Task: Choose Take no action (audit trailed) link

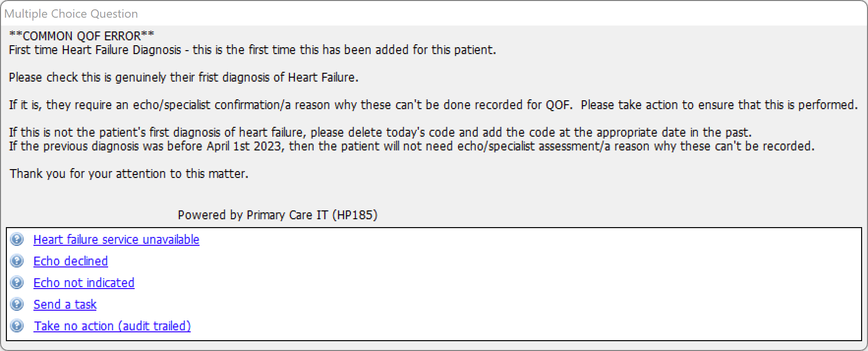Action: (x=112, y=326)
